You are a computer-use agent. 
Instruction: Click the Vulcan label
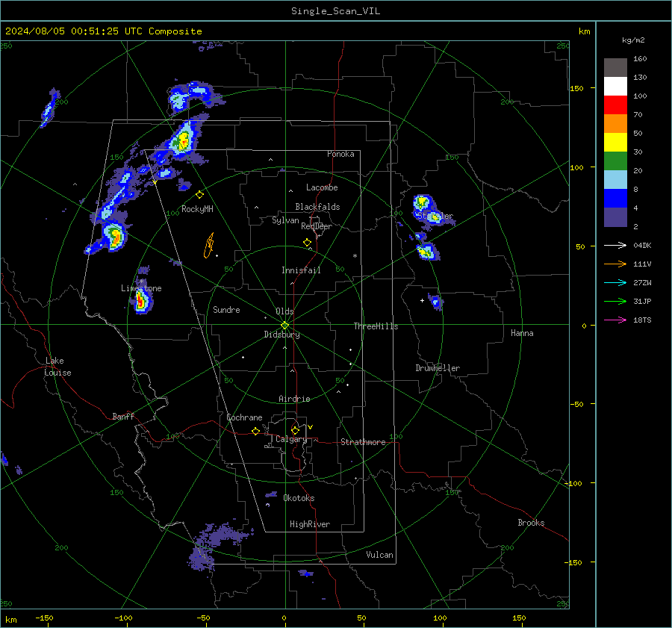click(379, 555)
